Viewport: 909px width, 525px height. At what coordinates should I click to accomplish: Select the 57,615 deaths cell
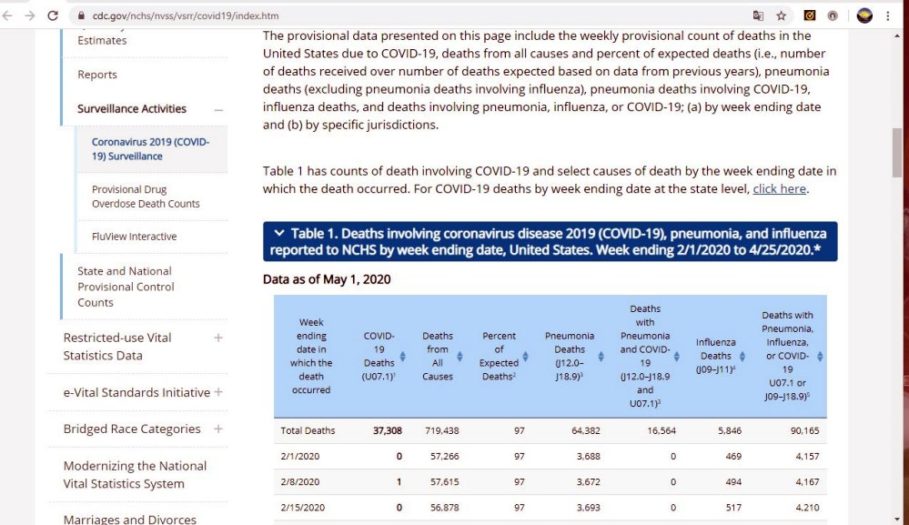coord(445,482)
